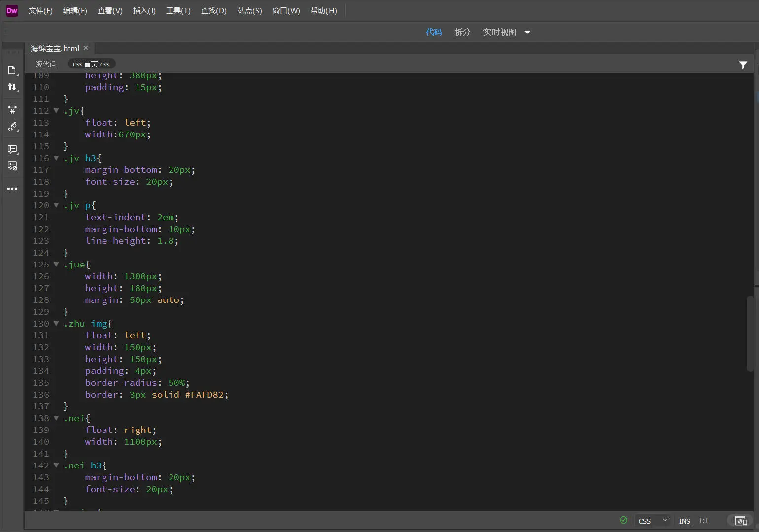Click the 1:1 cursor position indicator
This screenshot has height=532, width=759.
click(703, 521)
